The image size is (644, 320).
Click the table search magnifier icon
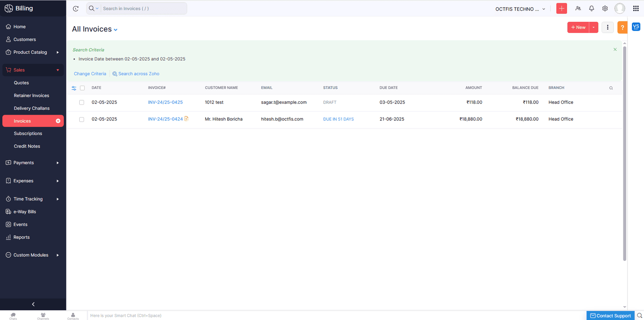(x=611, y=88)
